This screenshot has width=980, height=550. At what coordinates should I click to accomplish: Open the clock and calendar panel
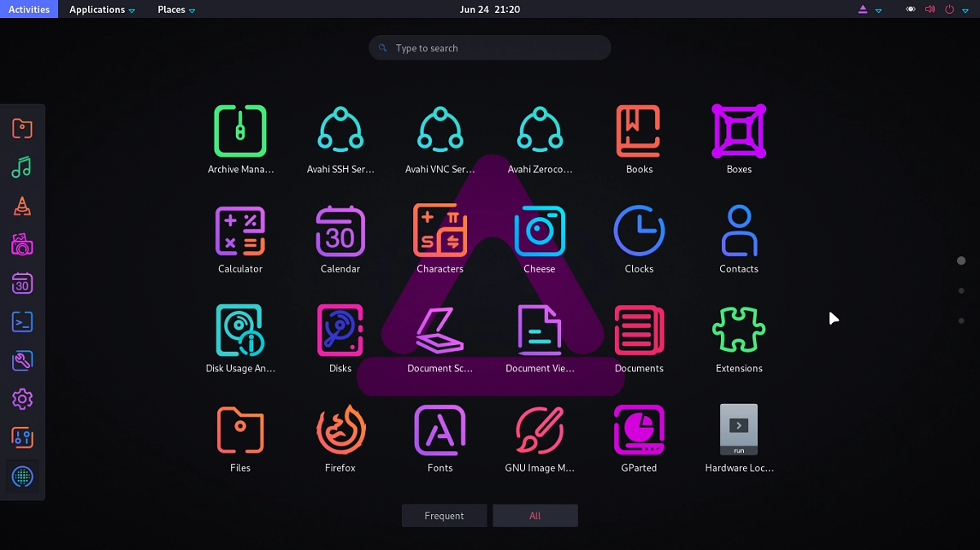(x=490, y=10)
